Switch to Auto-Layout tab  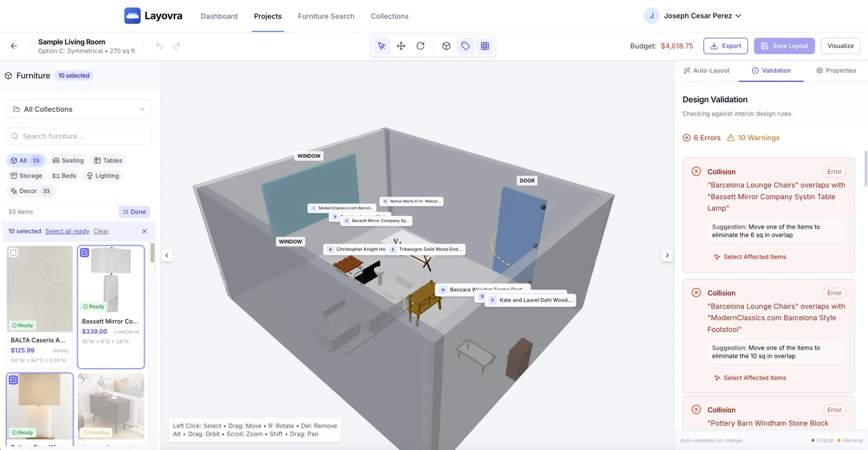(706, 71)
